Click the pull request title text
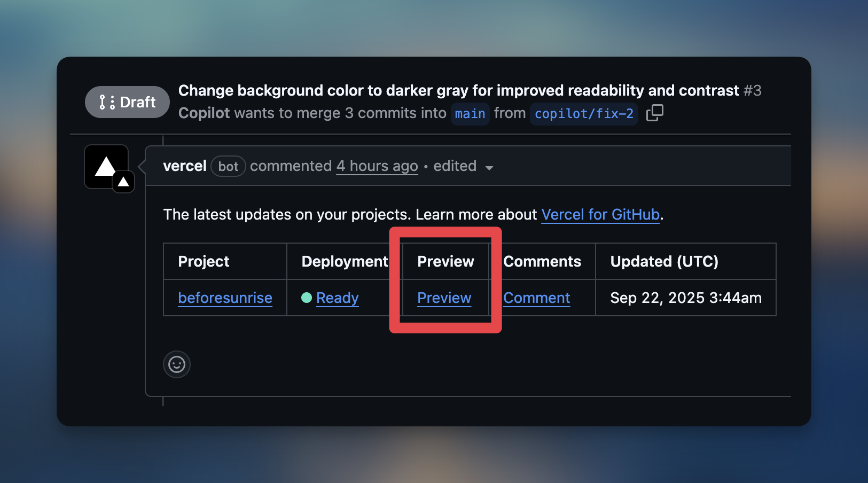868x483 pixels. pyautogui.click(x=458, y=90)
